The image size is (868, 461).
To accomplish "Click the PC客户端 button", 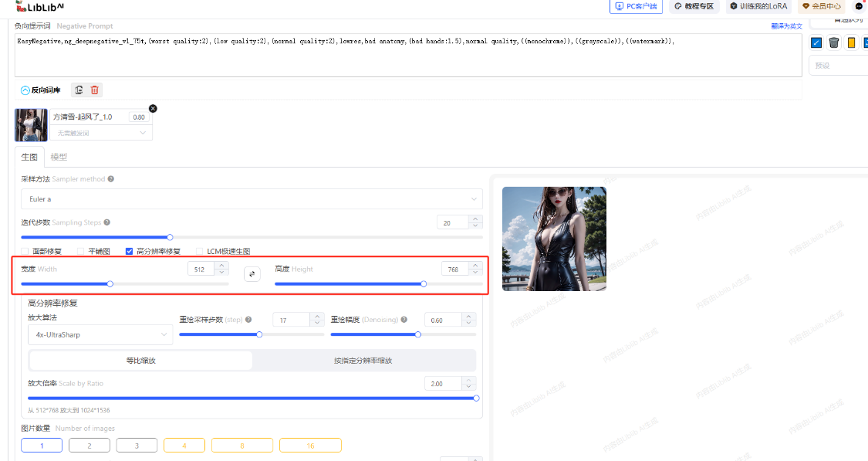I will (637, 6).
